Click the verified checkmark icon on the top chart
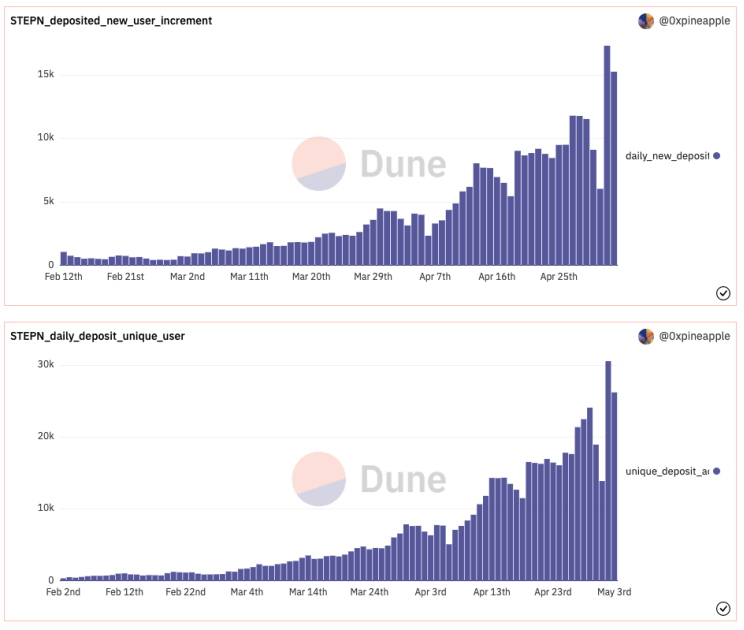Screen dimensions: 744x630 pyautogui.click(x=723, y=294)
